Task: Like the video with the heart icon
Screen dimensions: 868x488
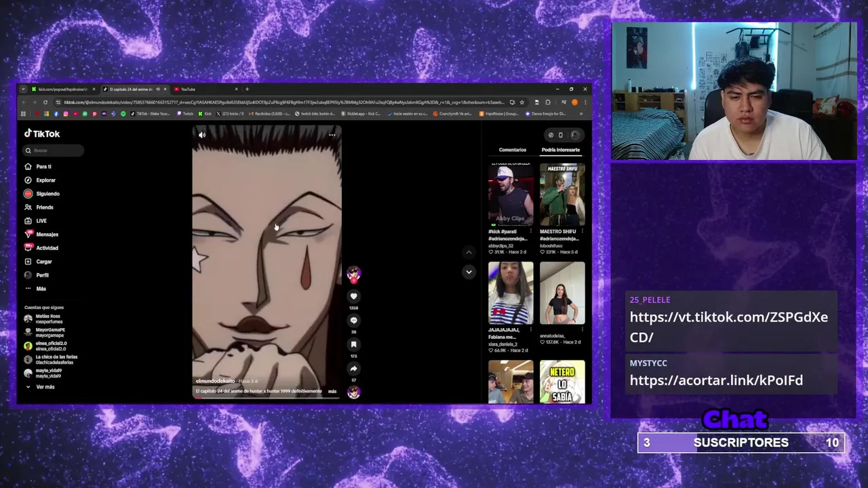Action: (353, 296)
